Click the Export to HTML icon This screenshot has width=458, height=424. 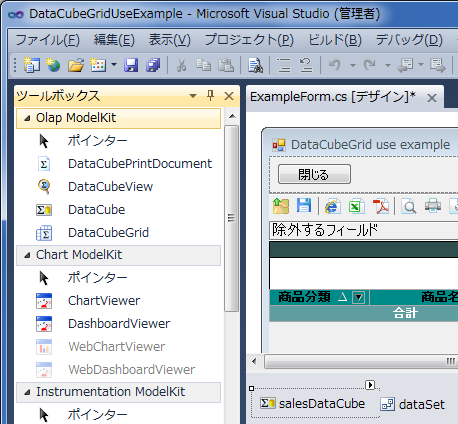tap(332, 206)
